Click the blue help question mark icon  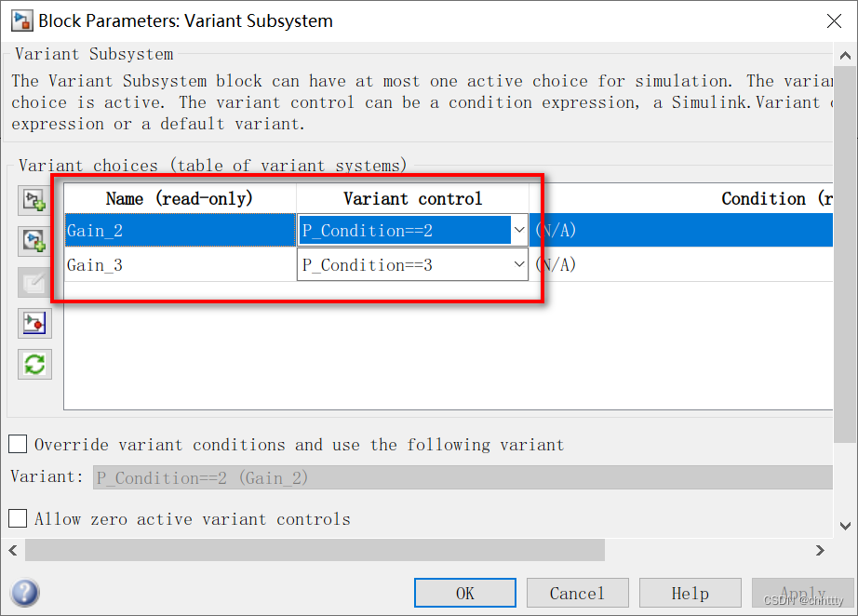pyautogui.click(x=25, y=593)
